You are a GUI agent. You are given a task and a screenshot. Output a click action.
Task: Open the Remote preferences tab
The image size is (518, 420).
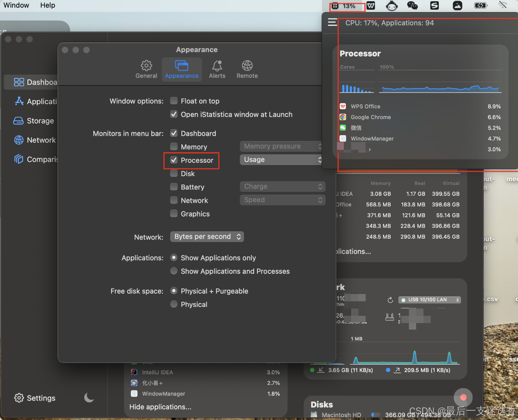(x=247, y=69)
